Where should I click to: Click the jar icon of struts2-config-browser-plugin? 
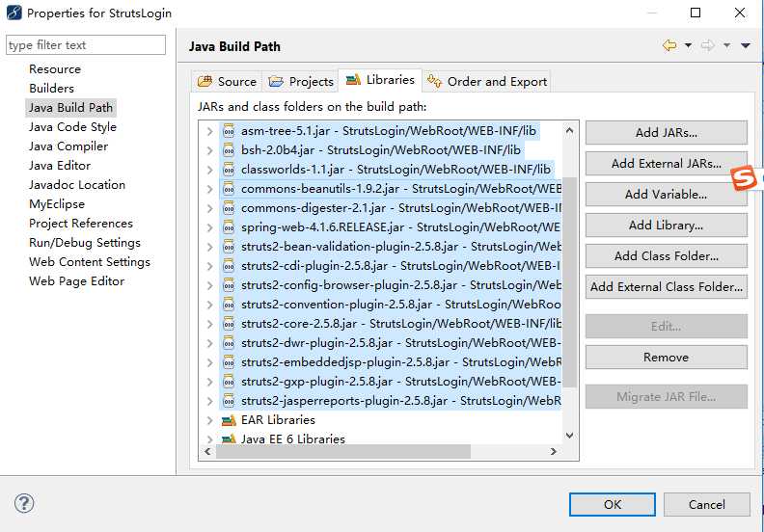229,285
